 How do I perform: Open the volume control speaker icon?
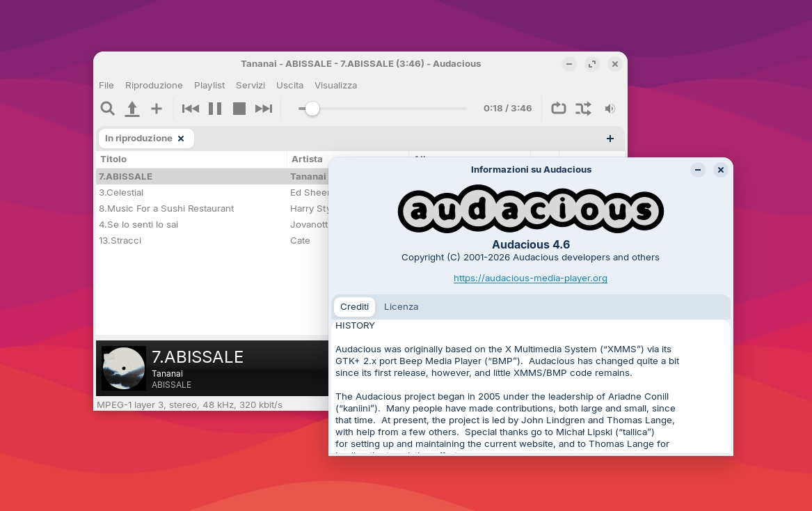click(610, 109)
